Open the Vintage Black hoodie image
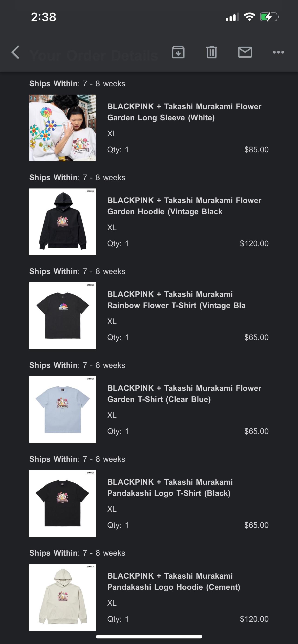This screenshot has width=298, height=644. 63,222
